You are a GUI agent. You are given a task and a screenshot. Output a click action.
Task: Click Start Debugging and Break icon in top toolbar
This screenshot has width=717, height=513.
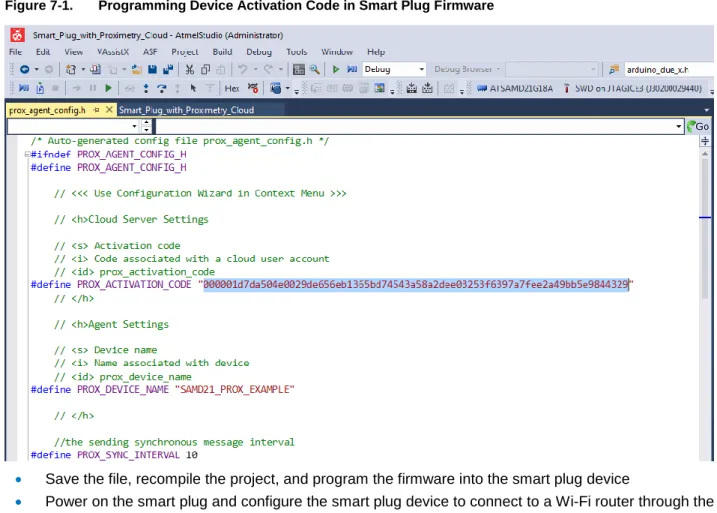[x=352, y=69]
